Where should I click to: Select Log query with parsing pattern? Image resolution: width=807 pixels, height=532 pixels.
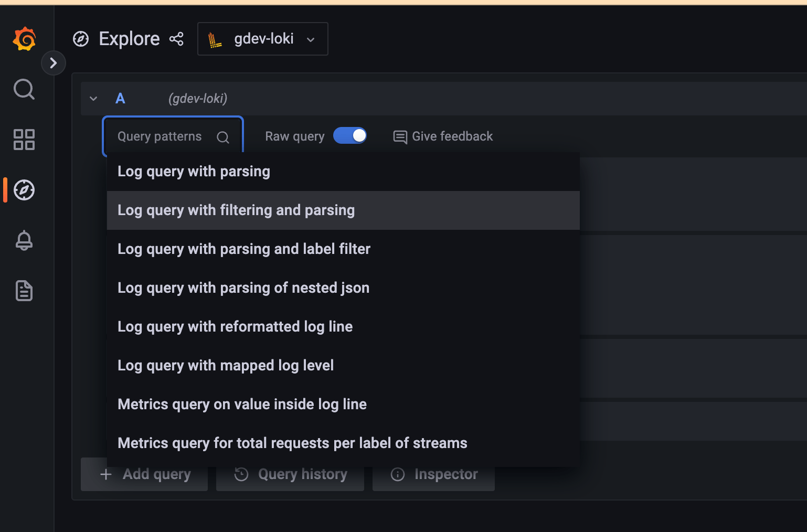click(x=194, y=171)
